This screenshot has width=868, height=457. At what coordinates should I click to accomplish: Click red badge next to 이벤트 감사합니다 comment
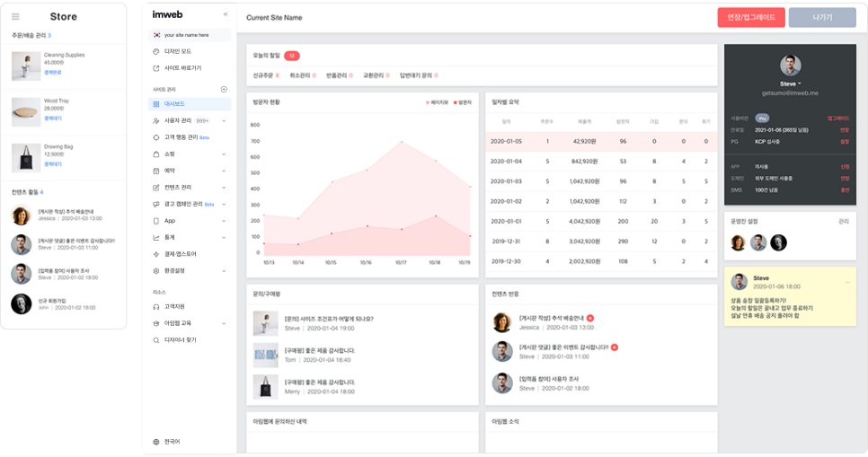[x=615, y=347]
